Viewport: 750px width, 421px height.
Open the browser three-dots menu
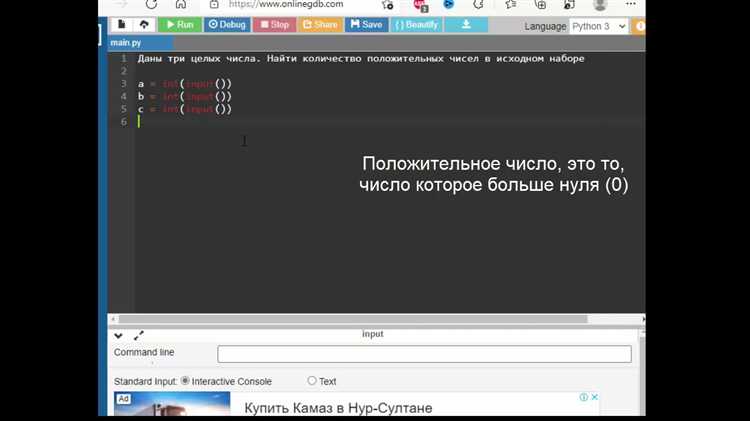pos(631,4)
